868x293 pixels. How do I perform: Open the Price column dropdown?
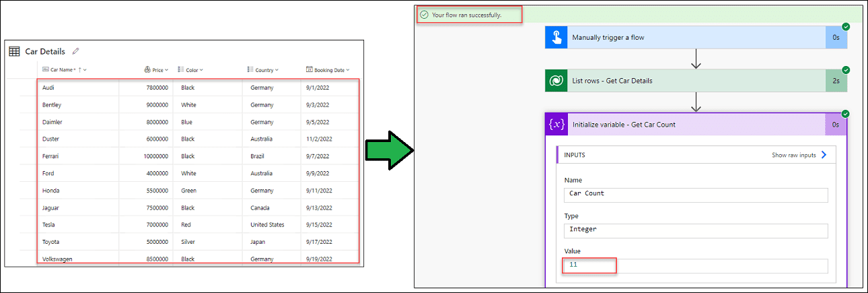(x=167, y=69)
